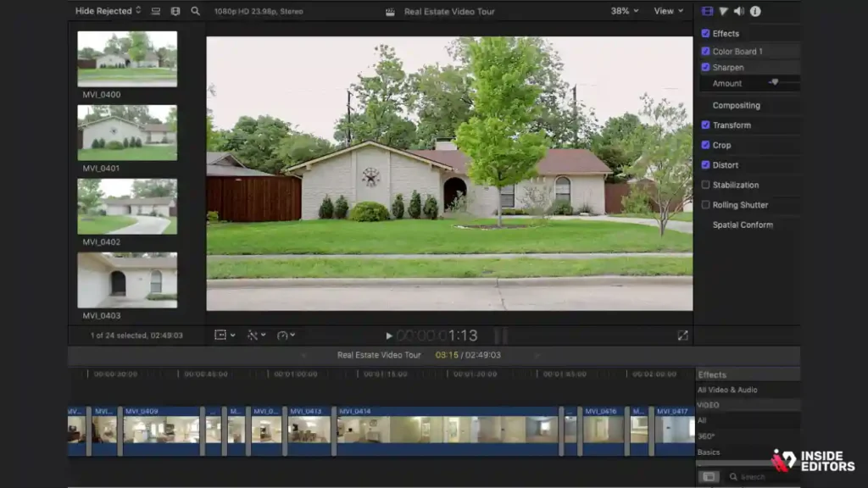
Task: Click the 00:01:00:00 ruler mark
Action: [296, 374]
